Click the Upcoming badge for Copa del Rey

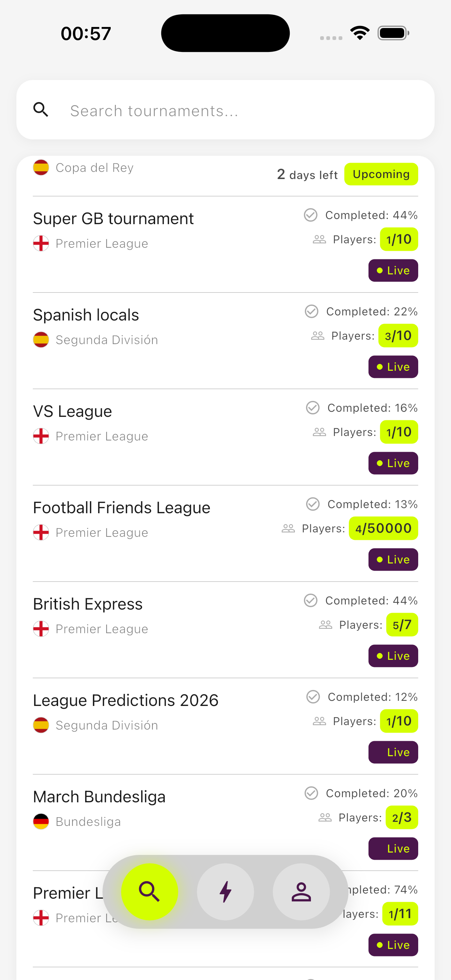pyautogui.click(x=381, y=174)
